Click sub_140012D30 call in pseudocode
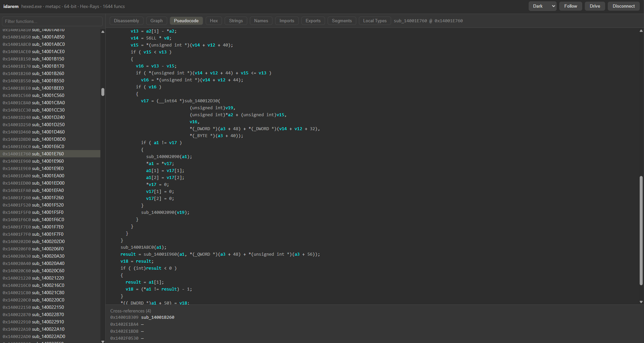This screenshot has width=644, height=343. [x=201, y=101]
